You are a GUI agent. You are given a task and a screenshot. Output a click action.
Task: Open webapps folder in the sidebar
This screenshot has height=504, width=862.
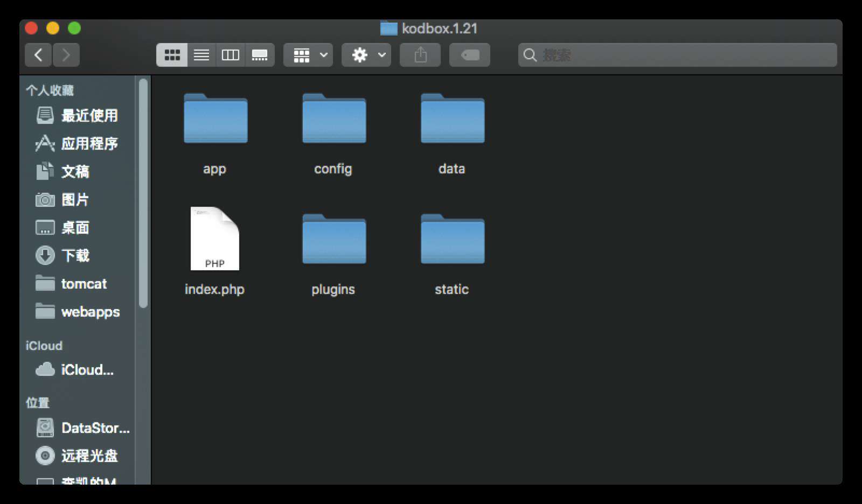(x=77, y=311)
